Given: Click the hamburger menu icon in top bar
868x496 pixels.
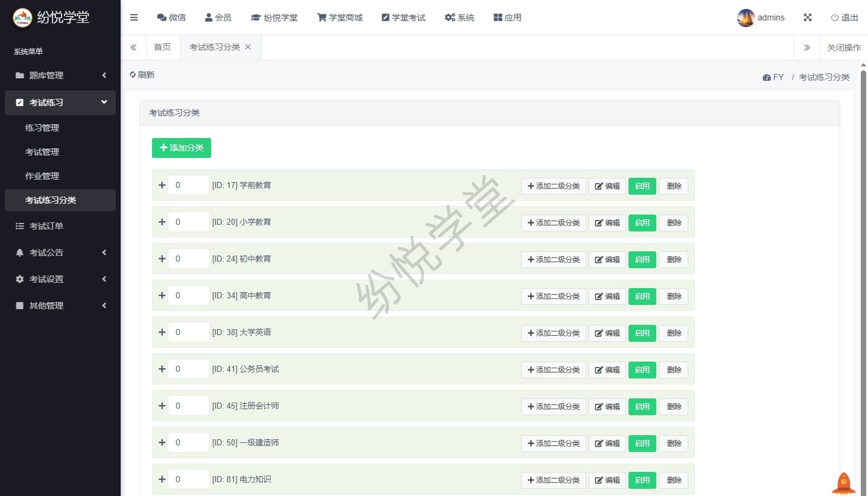Looking at the screenshot, I should click(x=134, y=17).
